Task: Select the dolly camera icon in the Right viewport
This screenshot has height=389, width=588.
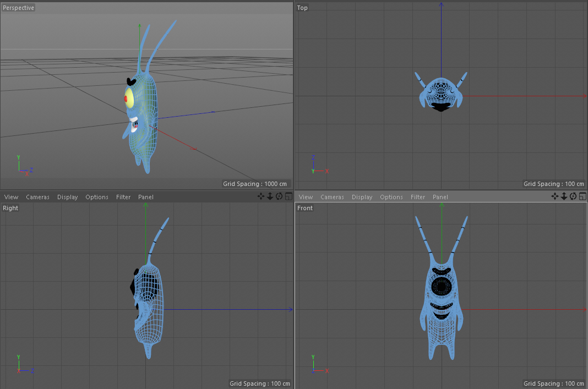Action: (269, 196)
